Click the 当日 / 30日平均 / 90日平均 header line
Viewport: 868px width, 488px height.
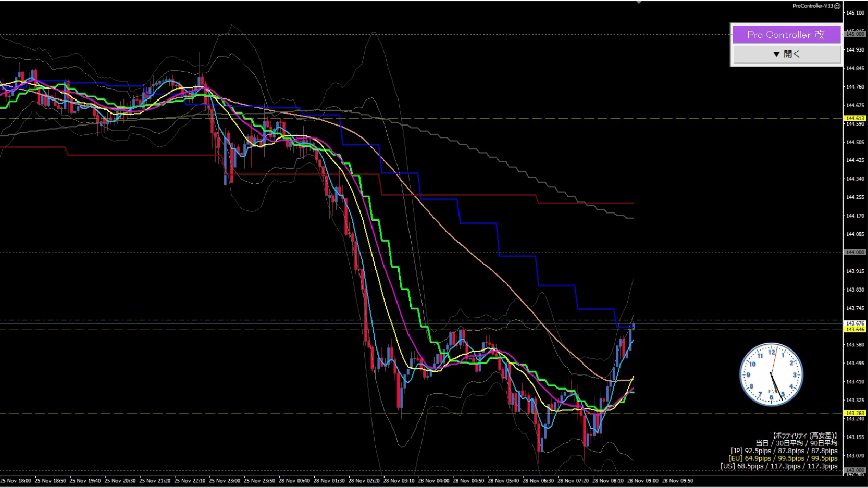(x=797, y=443)
